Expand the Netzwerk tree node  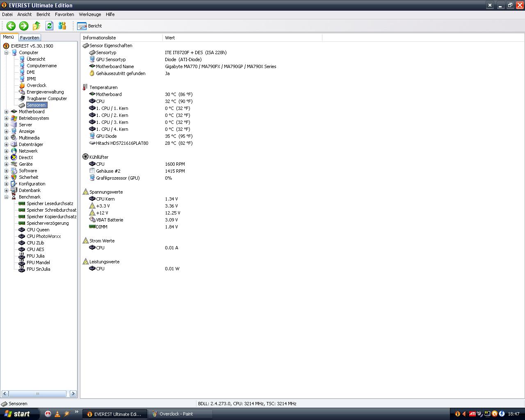pyautogui.click(x=6, y=151)
